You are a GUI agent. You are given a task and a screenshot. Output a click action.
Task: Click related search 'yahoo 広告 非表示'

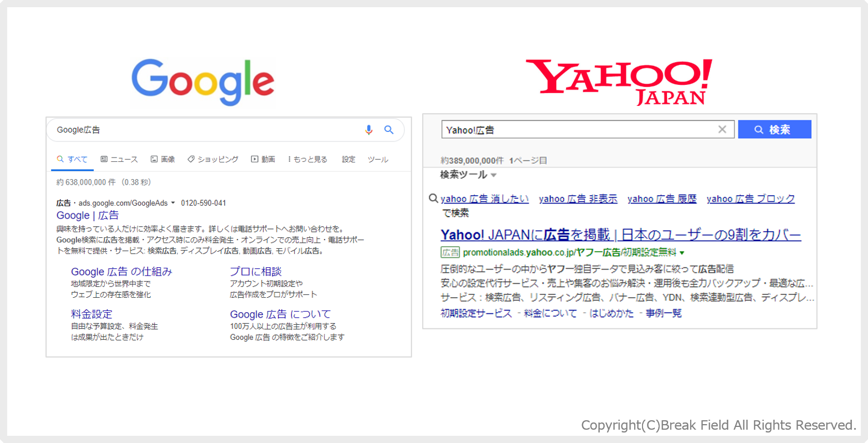pyautogui.click(x=578, y=198)
